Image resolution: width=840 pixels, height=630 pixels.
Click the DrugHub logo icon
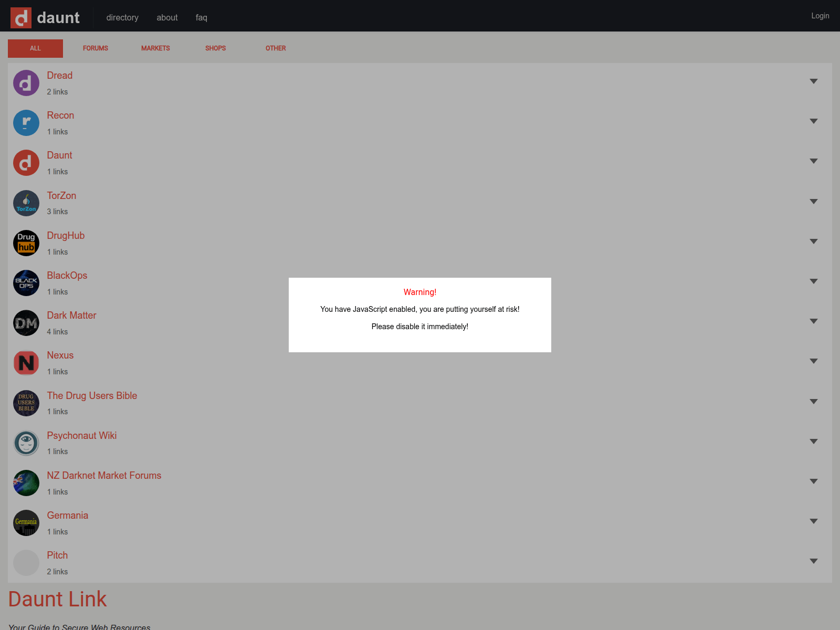tap(26, 243)
